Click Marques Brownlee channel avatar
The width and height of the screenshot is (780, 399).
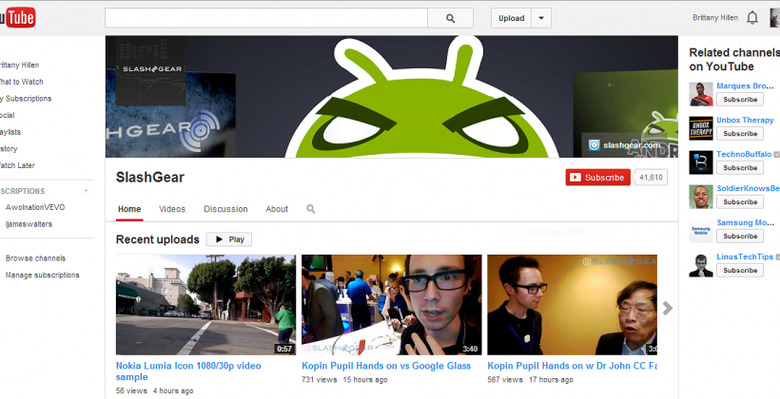[x=701, y=94]
